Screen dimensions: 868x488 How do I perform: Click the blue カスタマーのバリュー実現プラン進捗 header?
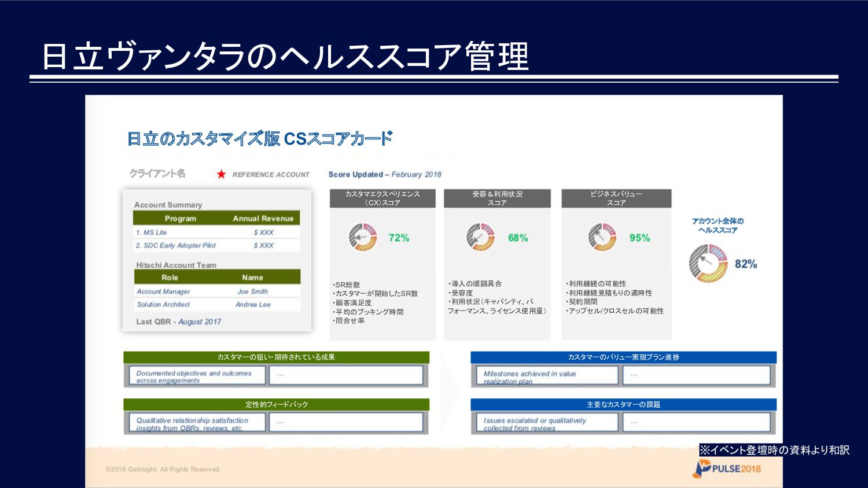pyautogui.click(x=623, y=357)
